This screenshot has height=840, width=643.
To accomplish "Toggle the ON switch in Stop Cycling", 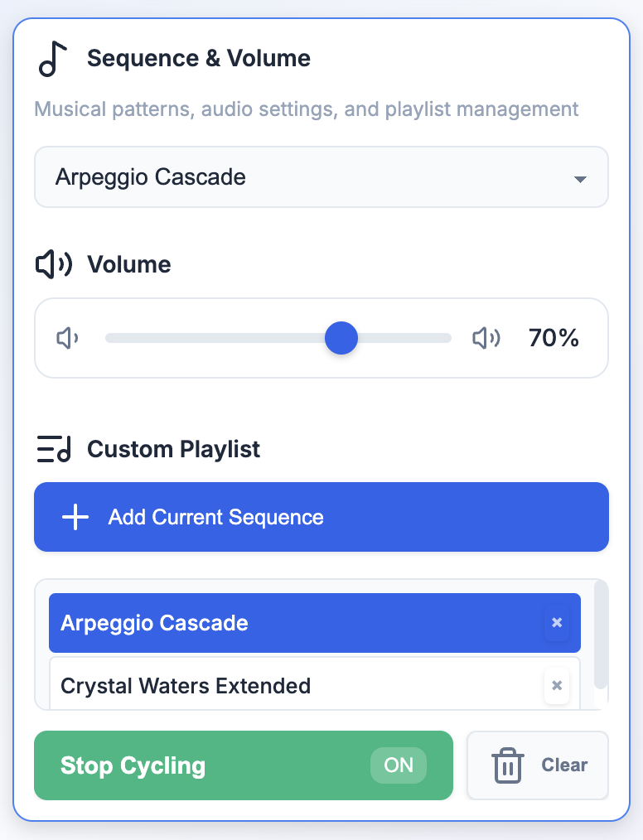I will (x=398, y=765).
